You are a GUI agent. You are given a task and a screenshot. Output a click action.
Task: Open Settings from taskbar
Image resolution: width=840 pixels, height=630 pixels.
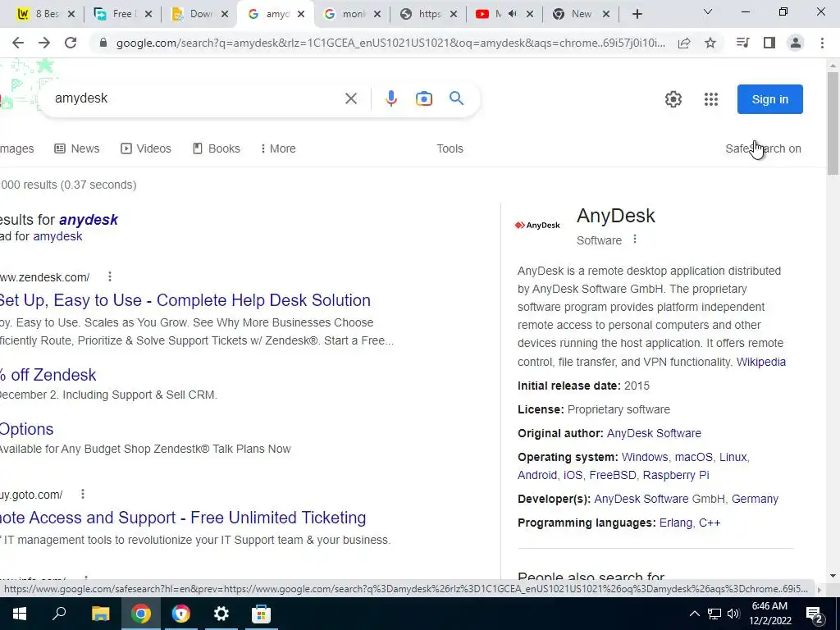tap(221, 614)
